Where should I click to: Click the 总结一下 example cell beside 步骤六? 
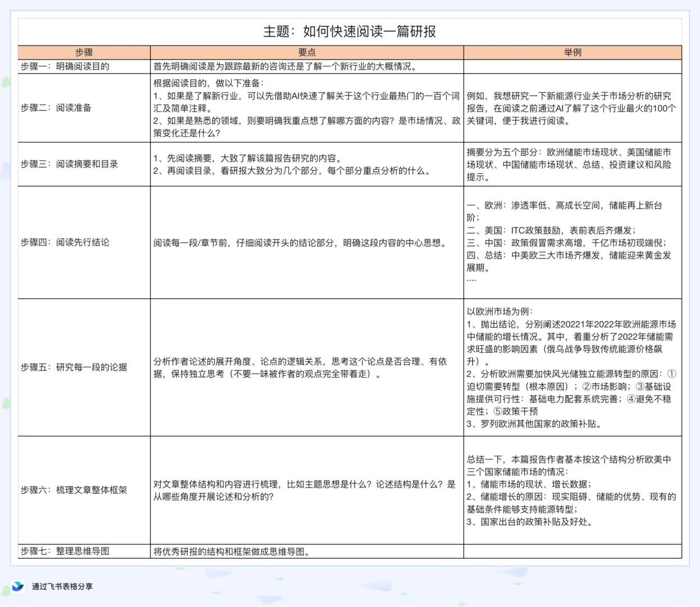click(x=571, y=490)
